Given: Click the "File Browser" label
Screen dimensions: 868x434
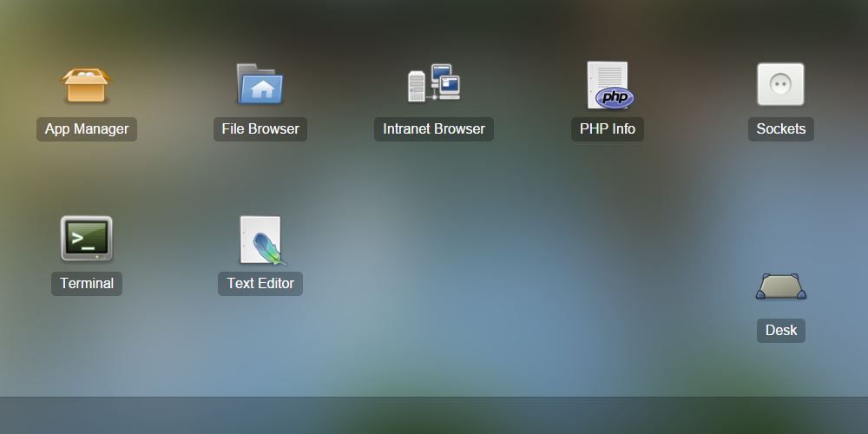Looking at the screenshot, I should [260, 129].
